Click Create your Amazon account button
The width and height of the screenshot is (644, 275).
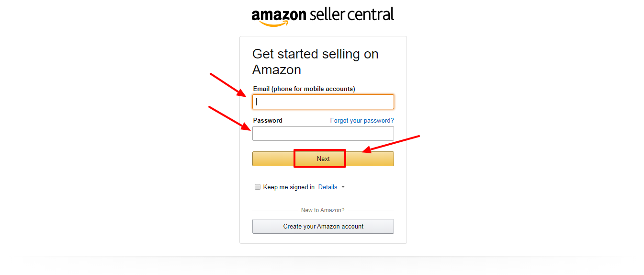coord(323,226)
